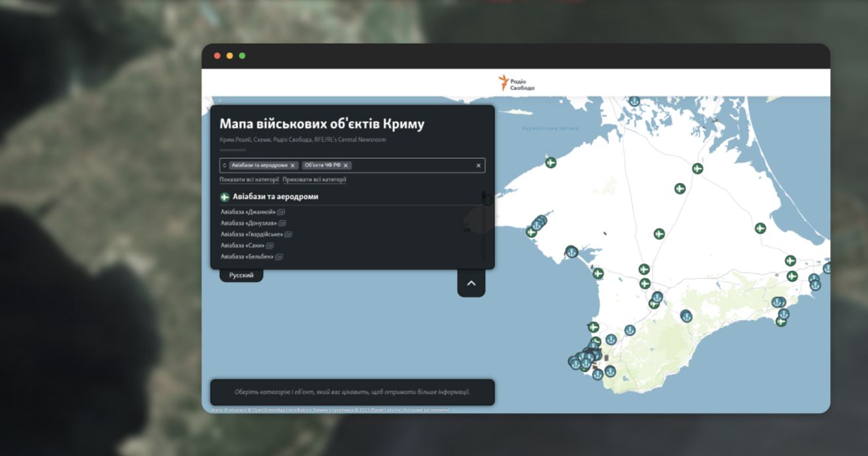Click the airplane marker nearest the Arabat Spit coast
Viewport: 868px width, 456px height.
click(760, 228)
